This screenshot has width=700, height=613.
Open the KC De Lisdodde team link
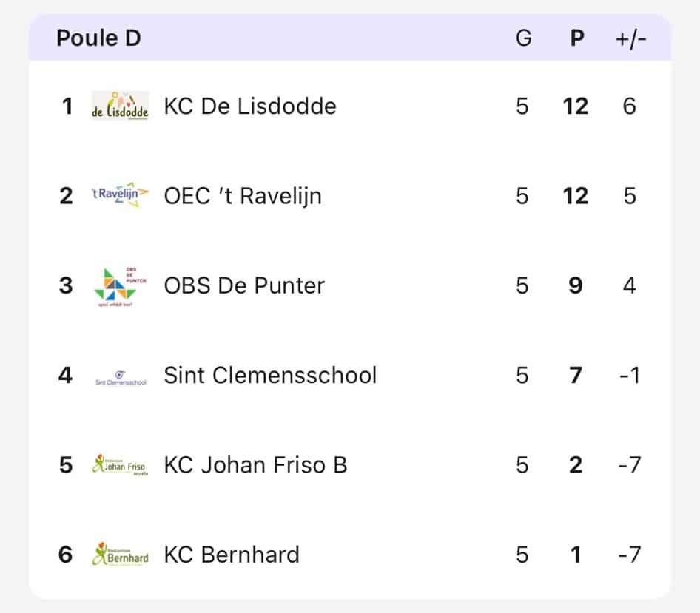(250, 106)
